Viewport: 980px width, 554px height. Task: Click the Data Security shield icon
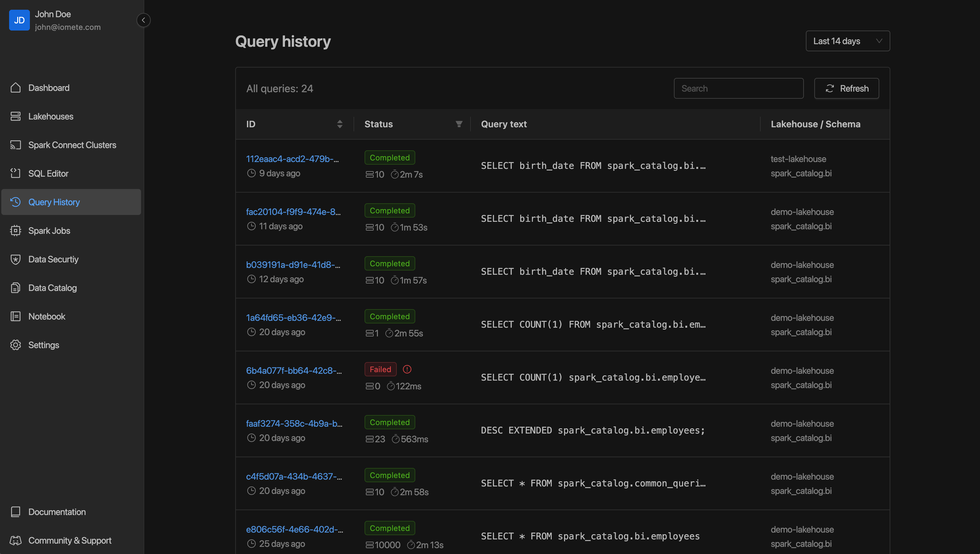[x=16, y=259]
